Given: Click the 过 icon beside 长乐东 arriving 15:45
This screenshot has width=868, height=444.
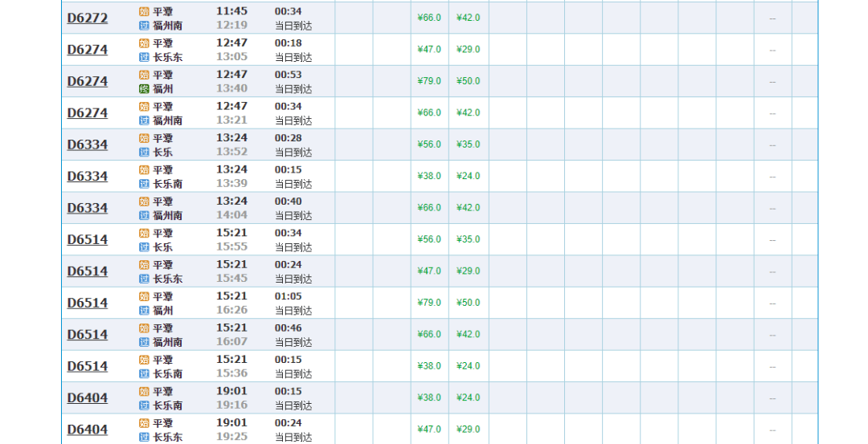Looking at the screenshot, I should [x=144, y=279].
